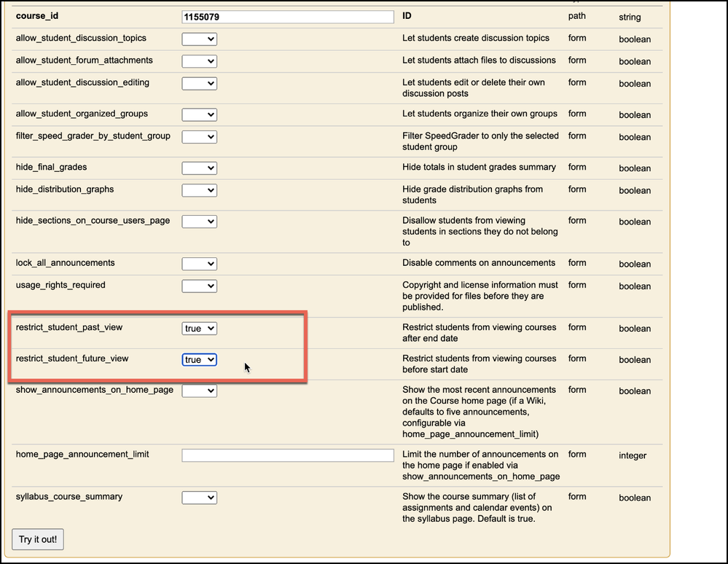Open hide_sections_on_course_users_page dropdown
This screenshot has height=564, width=728.
(x=199, y=222)
